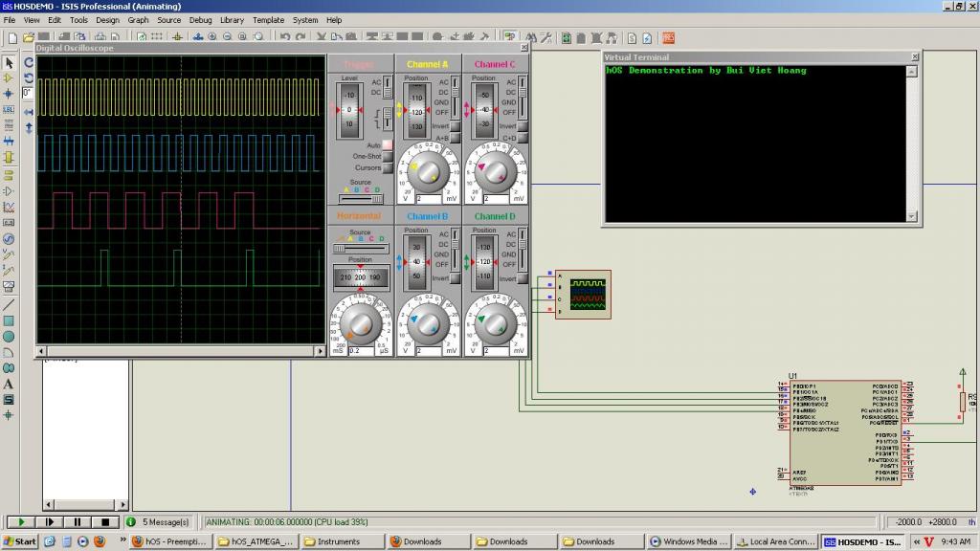980x551 pixels.
Task: Click the Play simulation button
Action: pos(21,522)
